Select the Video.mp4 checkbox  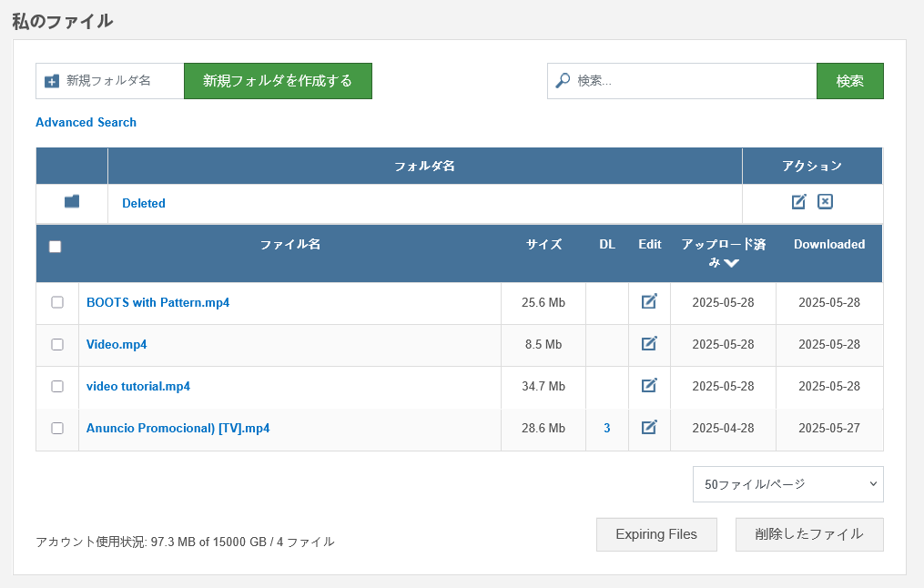click(x=57, y=344)
